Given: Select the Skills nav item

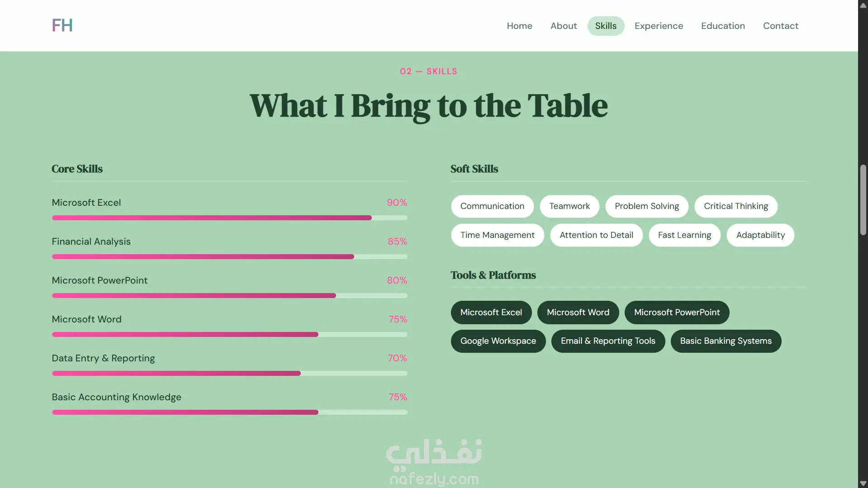Looking at the screenshot, I should (x=606, y=26).
